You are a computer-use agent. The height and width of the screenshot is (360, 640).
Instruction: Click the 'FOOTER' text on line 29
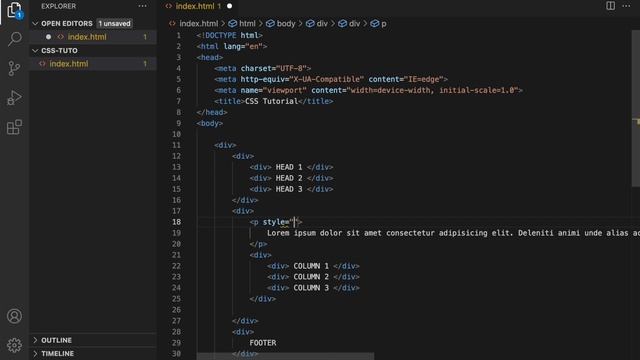pyautogui.click(x=263, y=343)
